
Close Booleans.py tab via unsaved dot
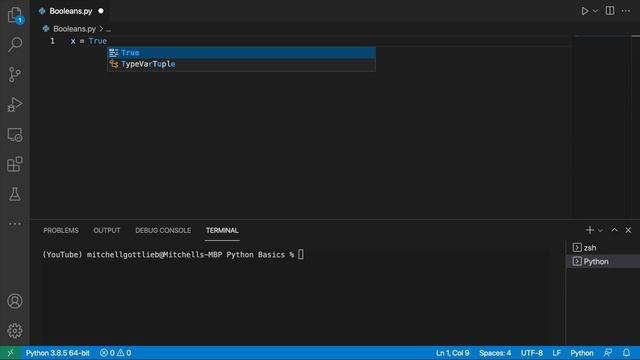(x=101, y=11)
